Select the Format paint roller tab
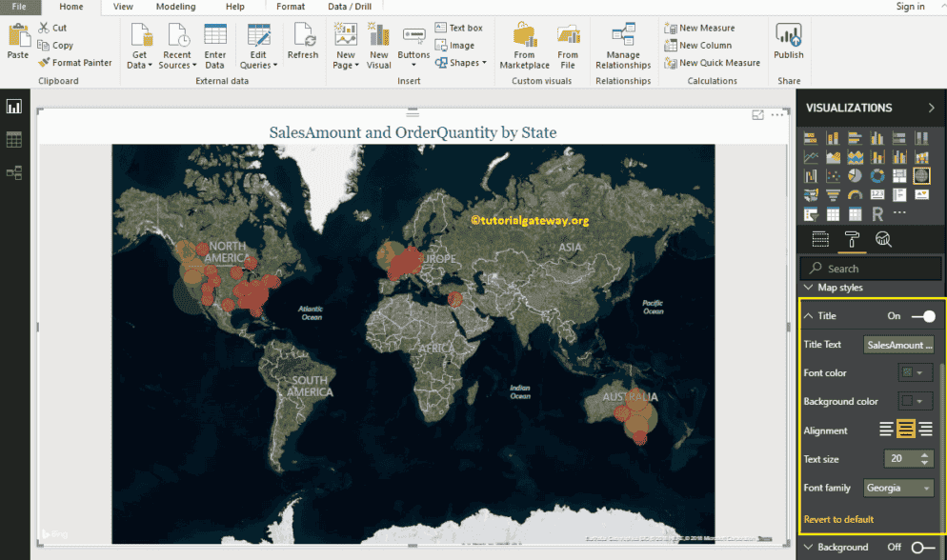Viewport: 947px width, 560px height. tap(852, 239)
